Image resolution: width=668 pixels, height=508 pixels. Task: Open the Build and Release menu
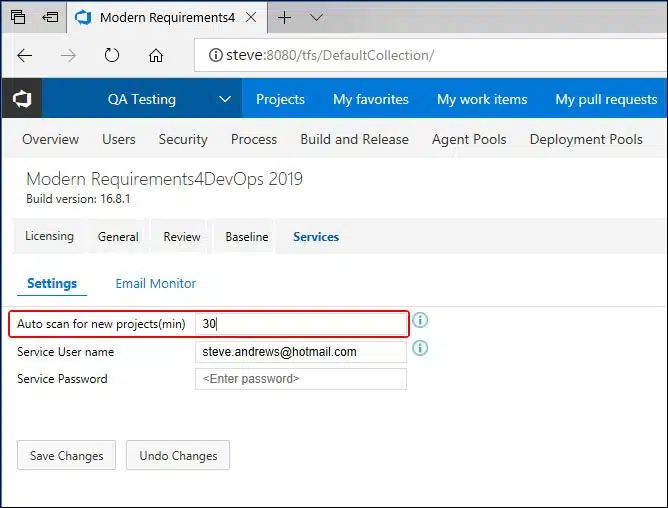pyautogui.click(x=354, y=139)
